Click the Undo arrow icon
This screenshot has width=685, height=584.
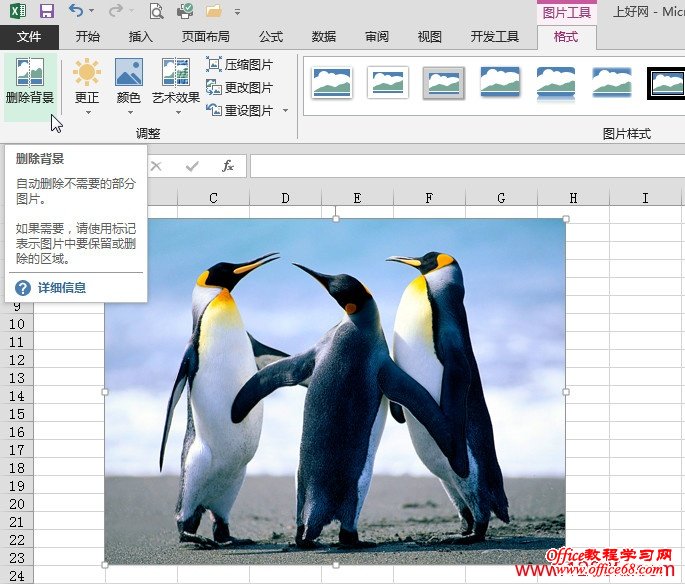click(75, 12)
